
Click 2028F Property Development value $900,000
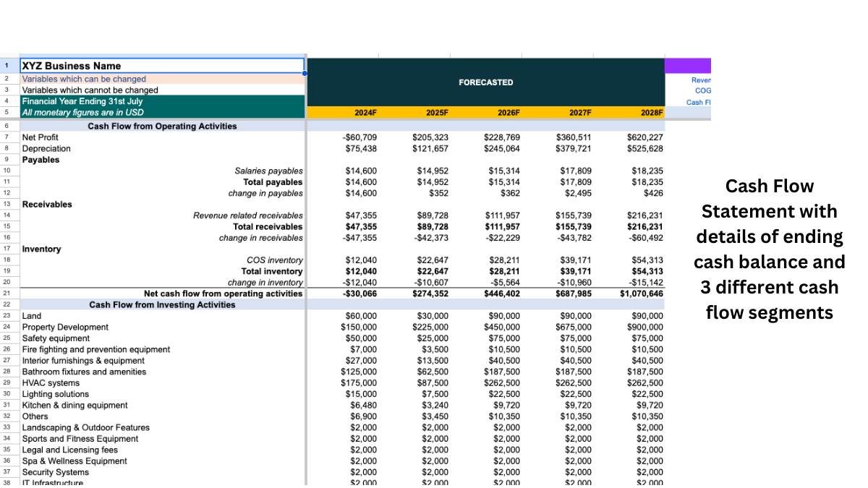click(645, 328)
